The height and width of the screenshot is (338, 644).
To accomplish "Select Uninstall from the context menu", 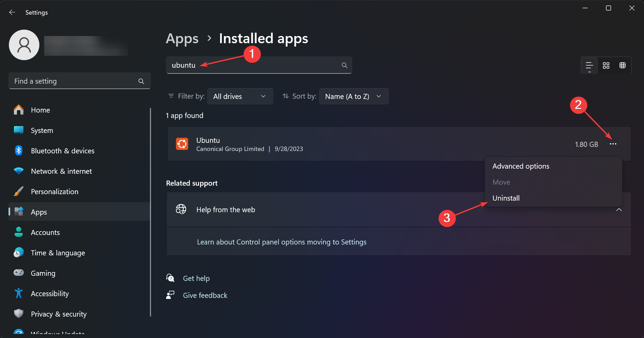I will tap(506, 198).
